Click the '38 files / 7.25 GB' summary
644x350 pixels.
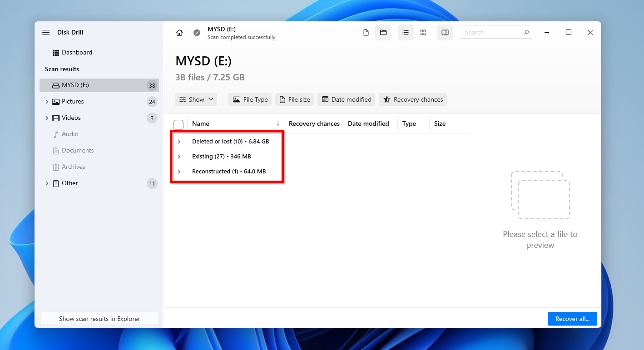point(210,77)
